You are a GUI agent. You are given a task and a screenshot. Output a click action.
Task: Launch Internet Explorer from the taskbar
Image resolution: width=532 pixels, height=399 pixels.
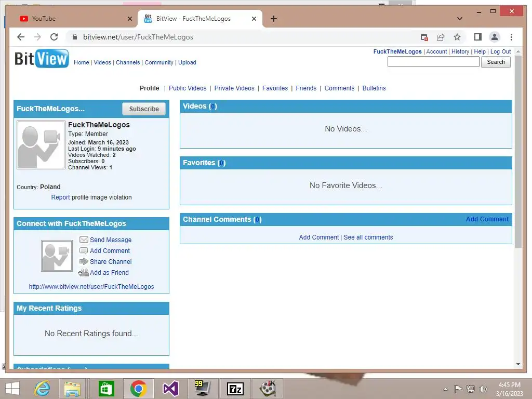coord(43,389)
